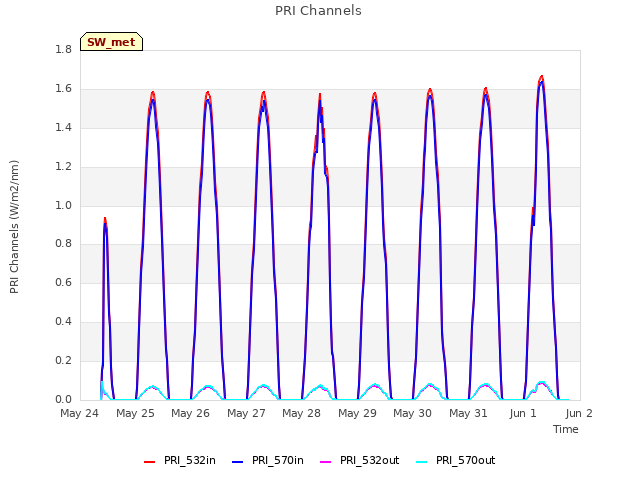The image size is (640, 480).
Task: Click the May 26 x-axis tick label
Action: (191, 413)
